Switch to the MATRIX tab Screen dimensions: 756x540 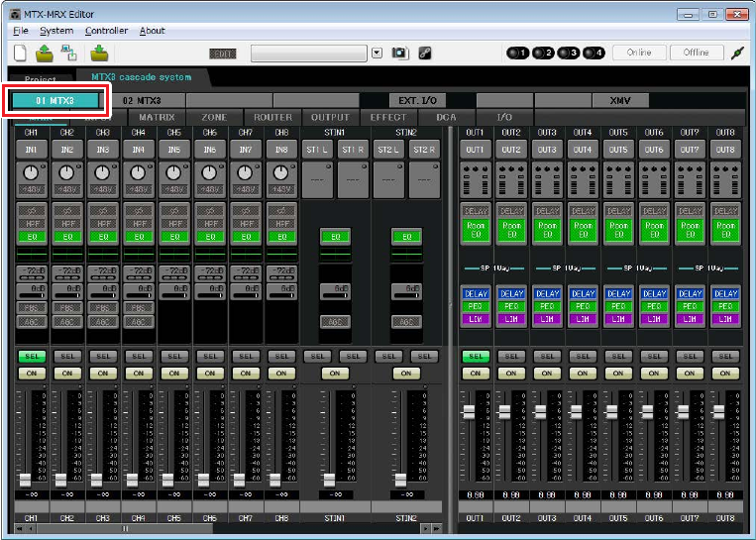[x=157, y=117]
